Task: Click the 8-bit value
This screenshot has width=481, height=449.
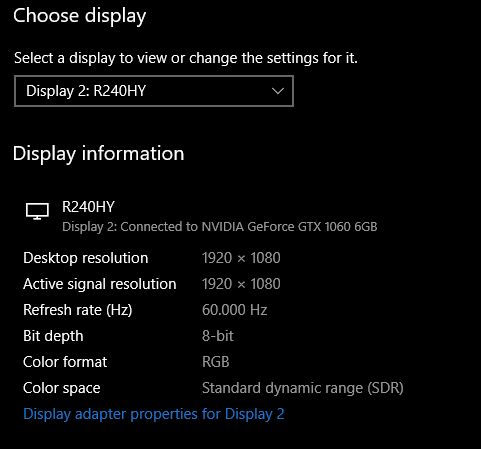Action: pos(218,336)
